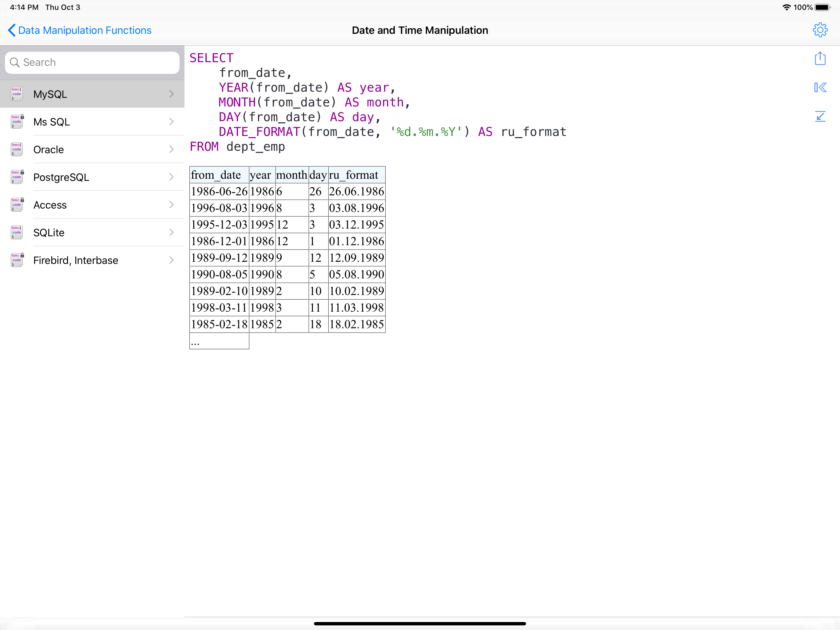Image resolution: width=840 pixels, height=630 pixels.
Task: Expand the Ms SQL row chevron
Action: [x=171, y=122]
